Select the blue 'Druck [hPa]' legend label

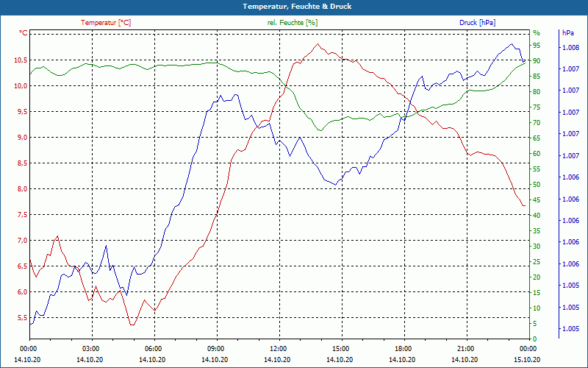coord(477,23)
